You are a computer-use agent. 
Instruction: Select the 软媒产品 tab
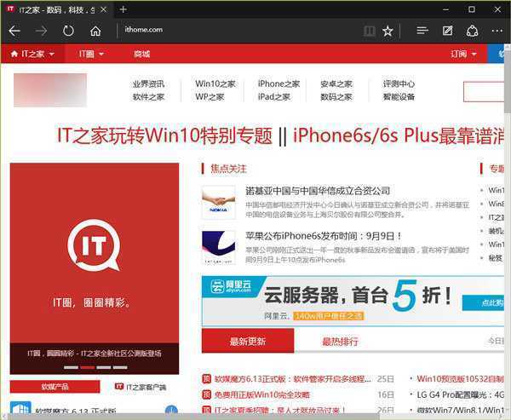[55, 387]
